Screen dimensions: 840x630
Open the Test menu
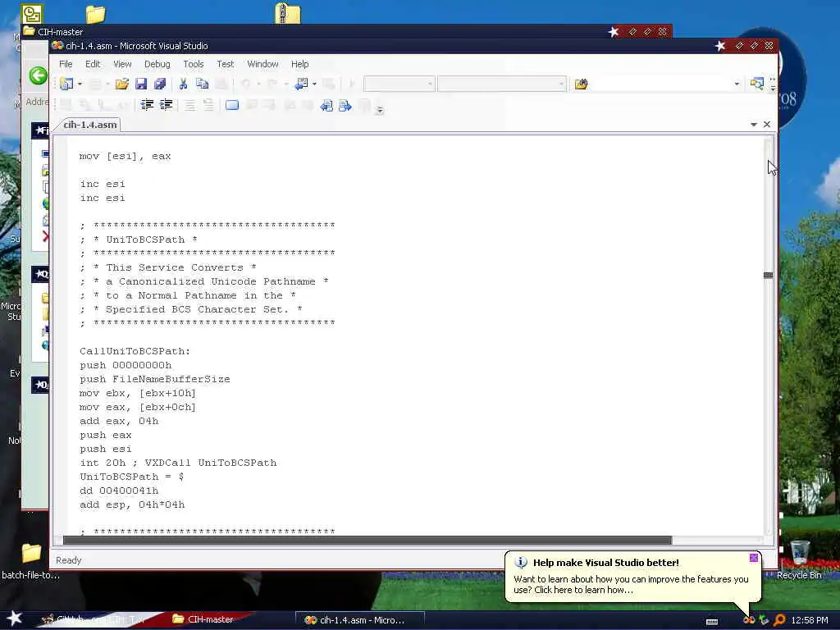pos(225,64)
